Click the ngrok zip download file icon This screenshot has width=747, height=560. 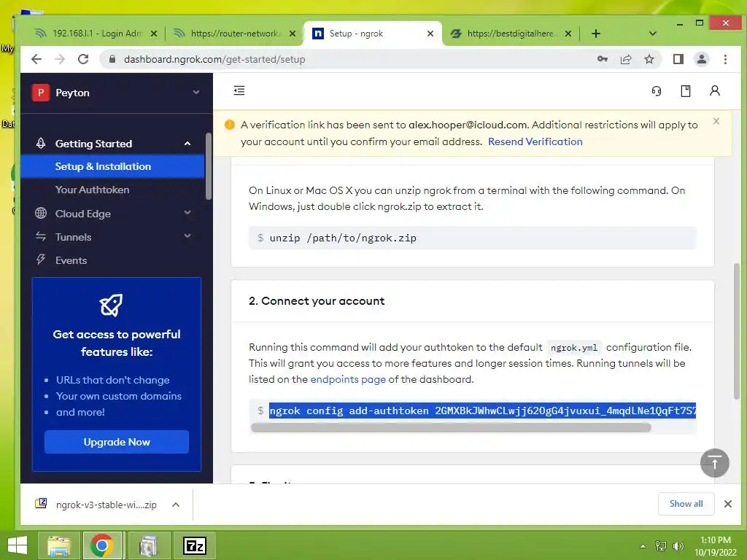pos(41,503)
